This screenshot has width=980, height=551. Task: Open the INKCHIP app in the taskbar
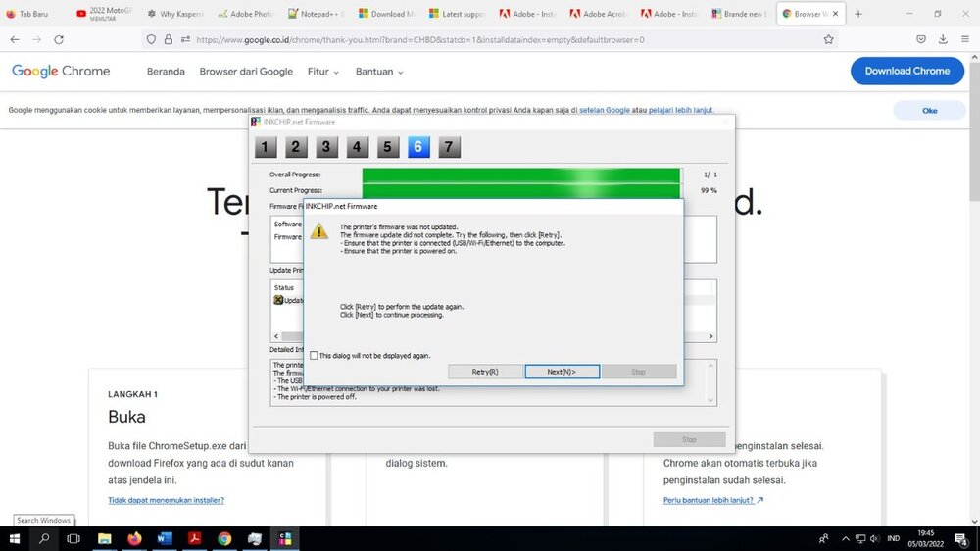click(285, 538)
